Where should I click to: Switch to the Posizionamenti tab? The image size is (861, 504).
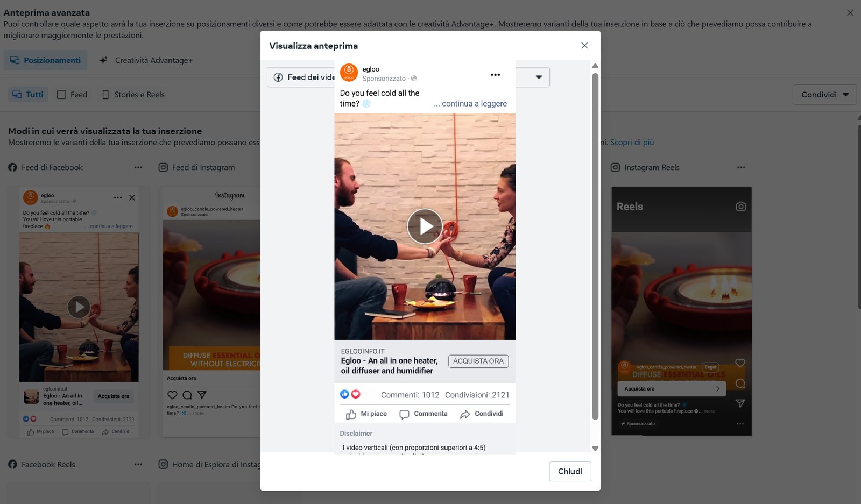46,60
